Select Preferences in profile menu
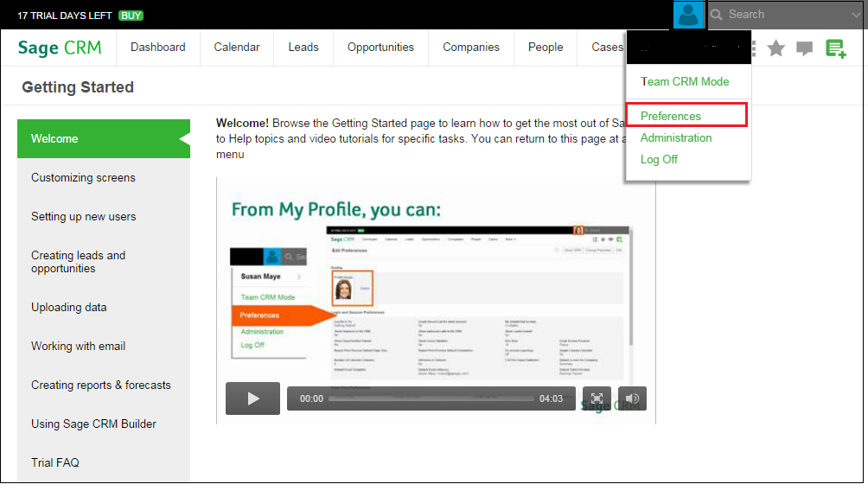The height and width of the screenshot is (497, 868). (670, 116)
